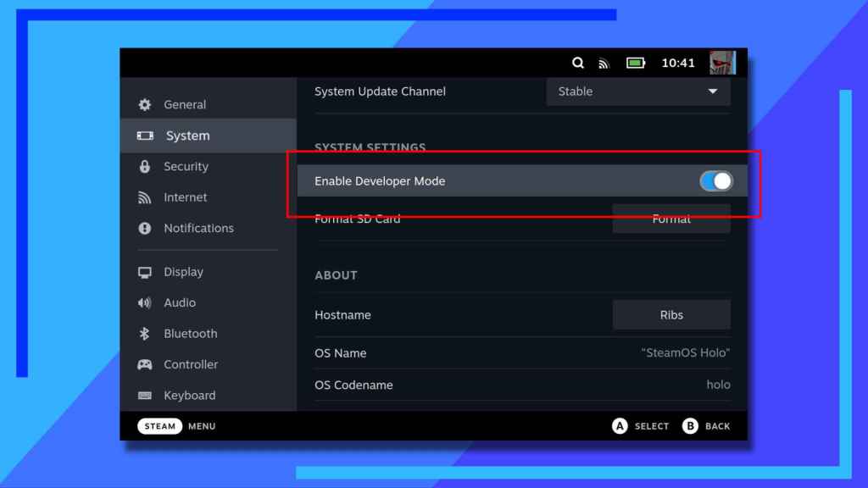The image size is (868, 488).
Task: Click the Format SD card button
Action: 671,219
